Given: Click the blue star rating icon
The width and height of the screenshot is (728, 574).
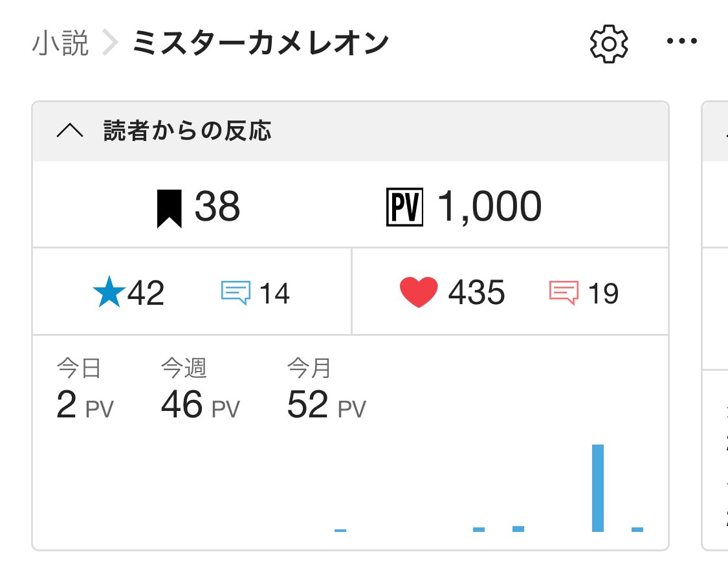Looking at the screenshot, I should 109,293.
